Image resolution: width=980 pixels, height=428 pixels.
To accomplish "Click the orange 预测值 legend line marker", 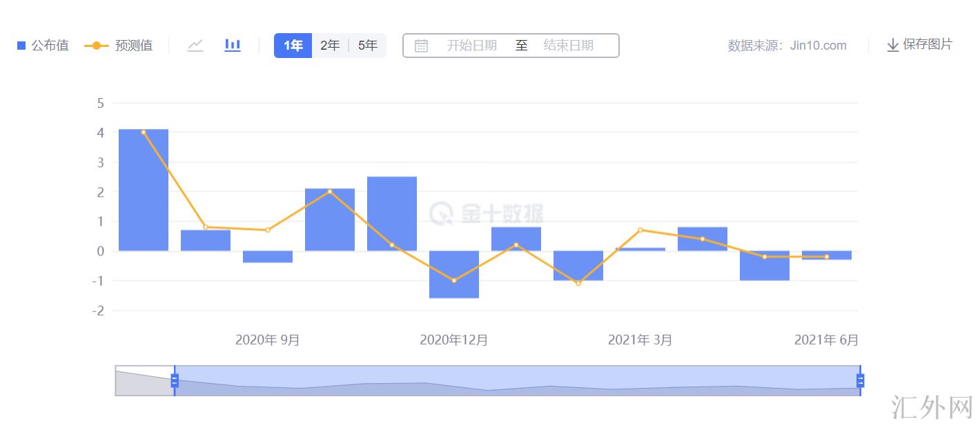I will pyautogui.click(x=96, y=46).
